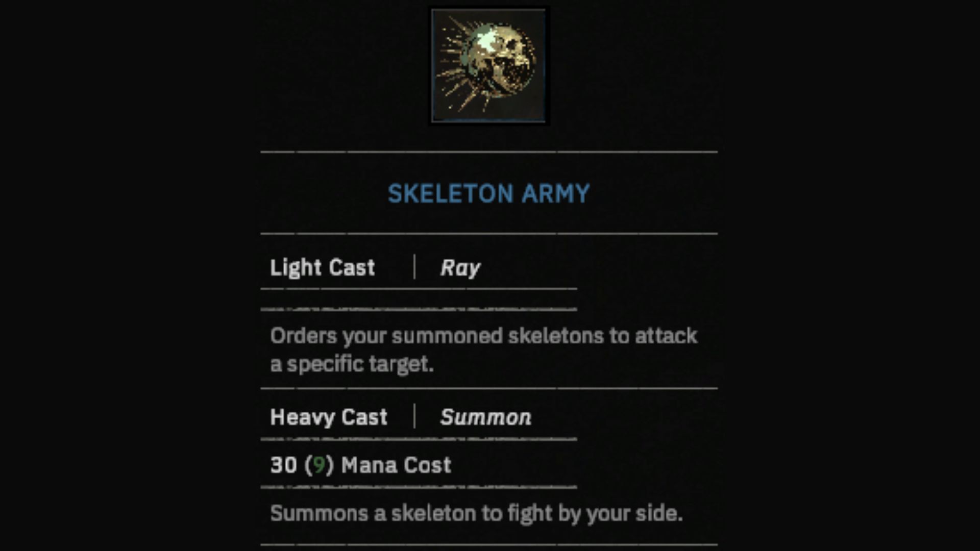This screenshot has height=551, width=980.
Task: Click the divider between Heavy Cast and Summon
Action: (x=414, y=417)
